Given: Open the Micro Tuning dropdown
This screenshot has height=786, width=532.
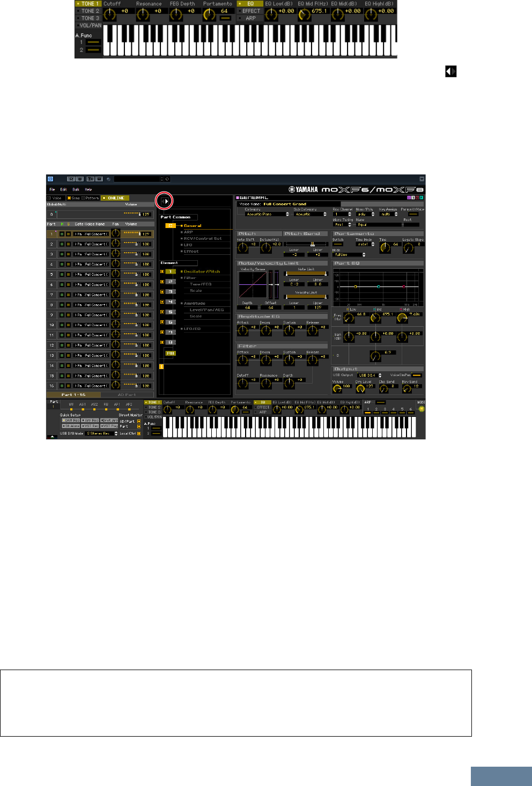Looking at the screenshot, I should 343,225.
